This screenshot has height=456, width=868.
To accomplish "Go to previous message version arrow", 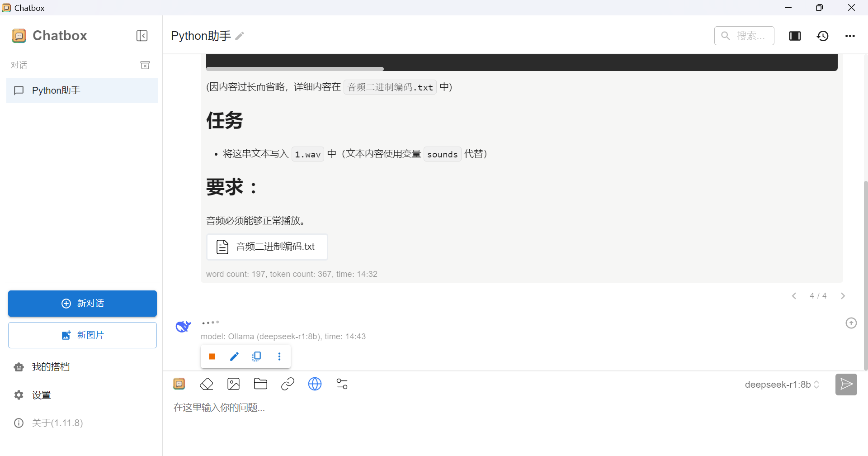I will pyautogui.click(x=794, y=296).
